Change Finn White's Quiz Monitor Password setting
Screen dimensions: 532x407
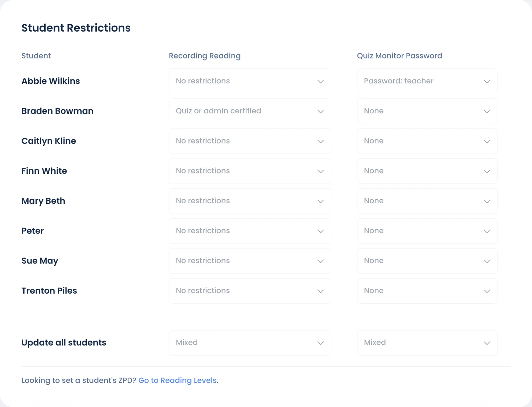[x=427, y=171]
